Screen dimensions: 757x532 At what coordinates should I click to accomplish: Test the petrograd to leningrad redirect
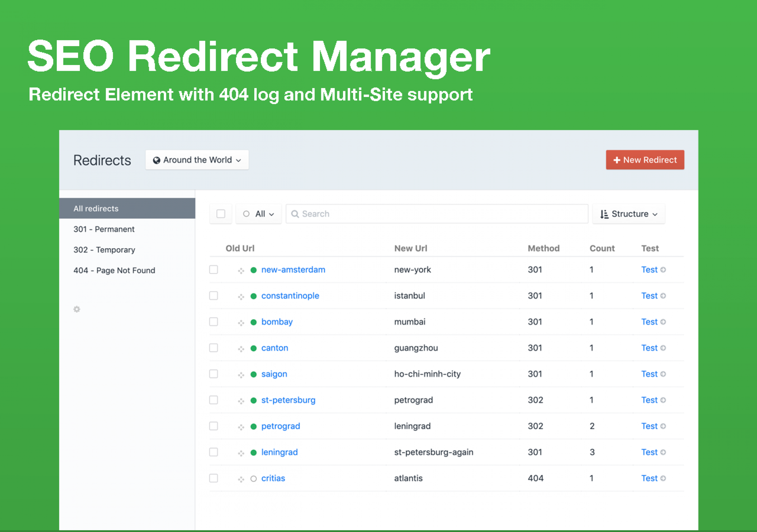[650, 426]
